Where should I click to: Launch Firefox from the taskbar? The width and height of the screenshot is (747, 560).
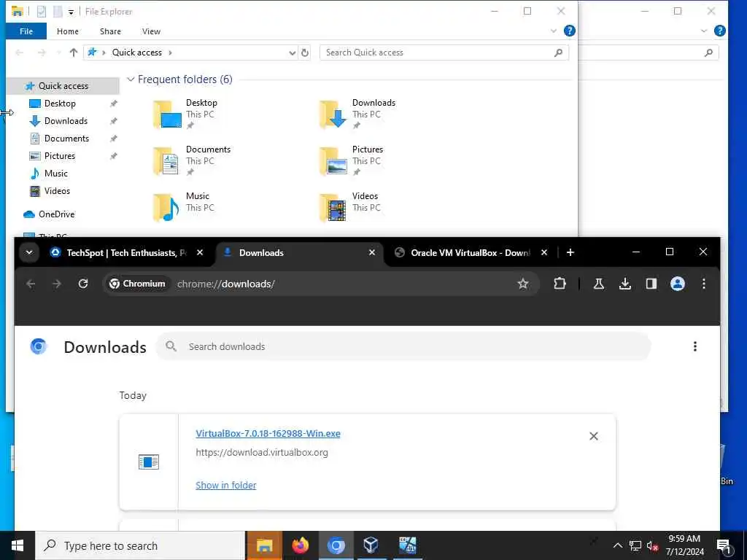coord(300,545)
